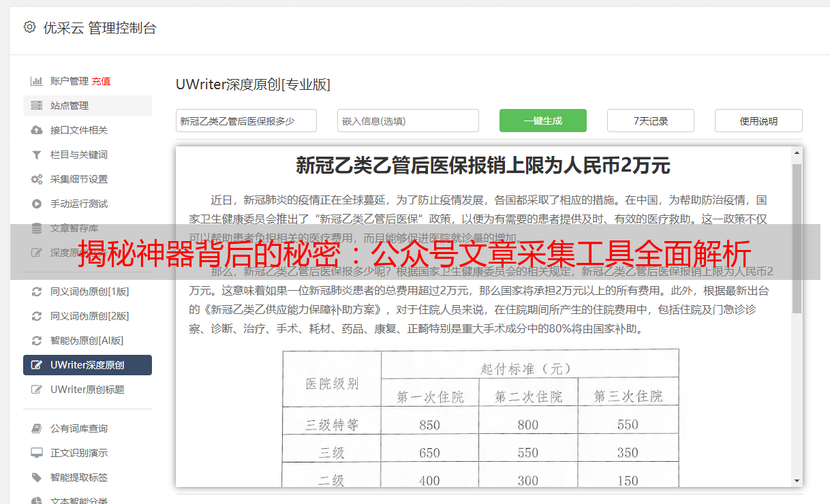Image resolution: width=830 pixels, height=504 pixels.
Task: Click the keyword input with 新冠乙类乙管后医保报多少
Action: [246, 121]
